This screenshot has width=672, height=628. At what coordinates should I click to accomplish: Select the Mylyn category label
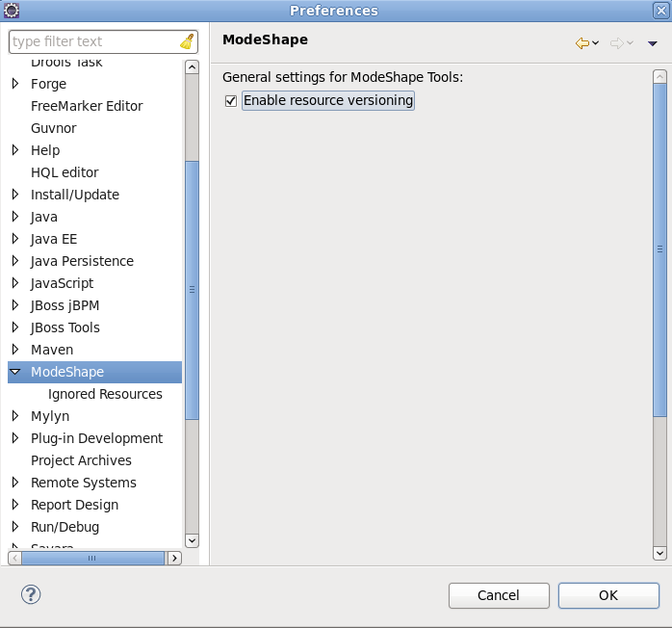[x=50, y=416]
